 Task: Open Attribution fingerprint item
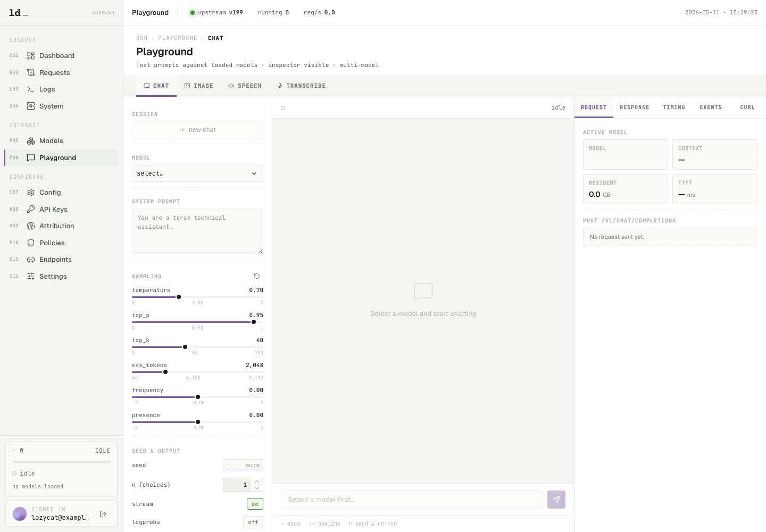tap(61, 226)
